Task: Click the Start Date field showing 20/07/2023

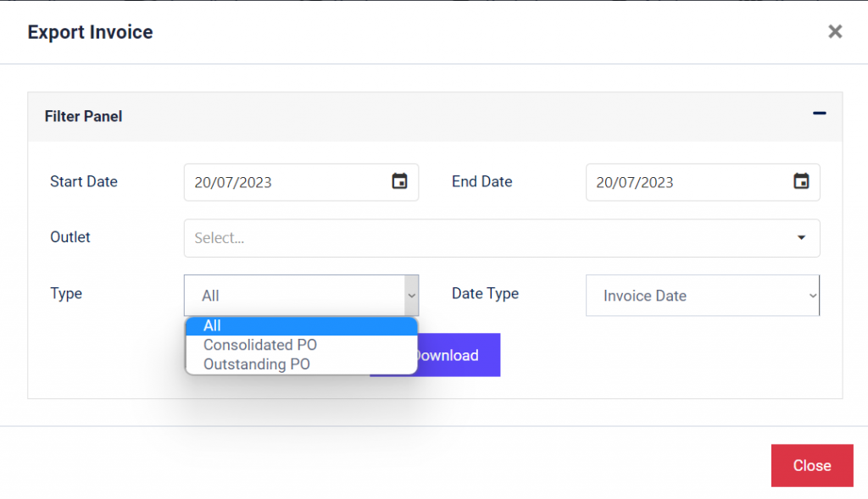Action: (x=280, y=182)
